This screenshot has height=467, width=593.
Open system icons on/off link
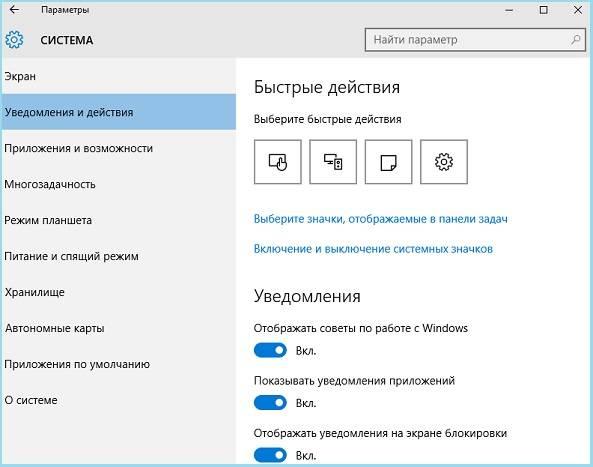(x=373, y=249)
